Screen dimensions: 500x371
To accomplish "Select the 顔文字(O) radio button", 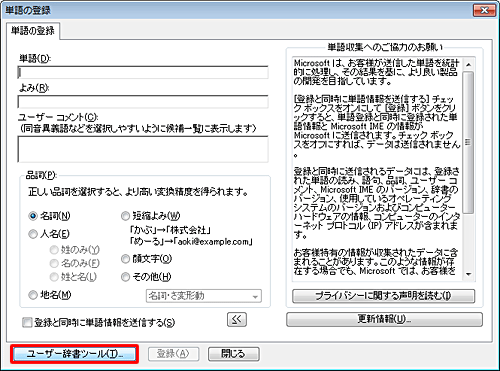I will pyautogui.click(x=125, y=259).
